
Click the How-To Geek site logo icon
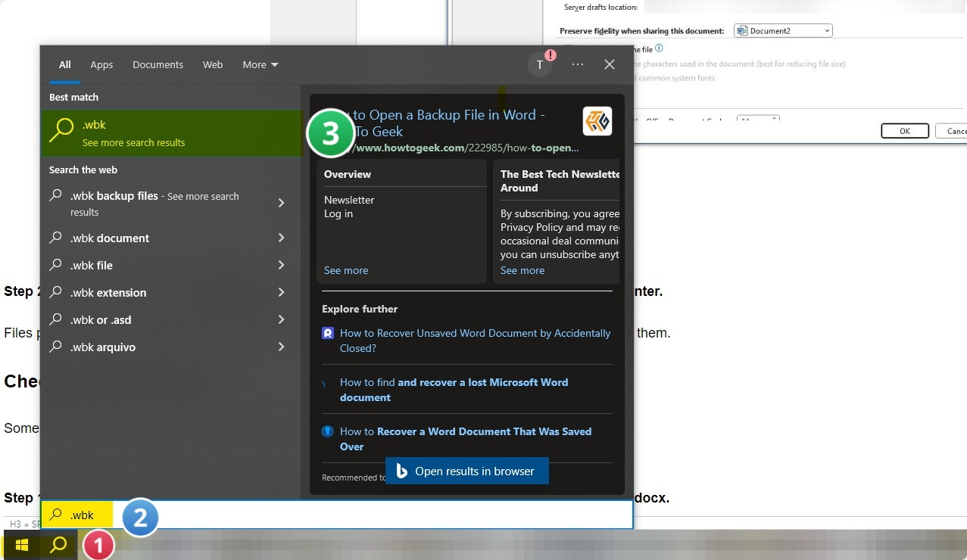coord(597,121)
